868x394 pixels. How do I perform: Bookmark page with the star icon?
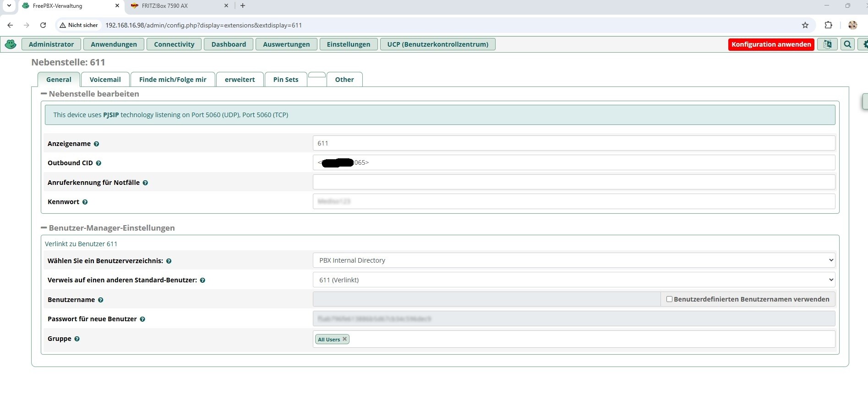coord(805,25)
